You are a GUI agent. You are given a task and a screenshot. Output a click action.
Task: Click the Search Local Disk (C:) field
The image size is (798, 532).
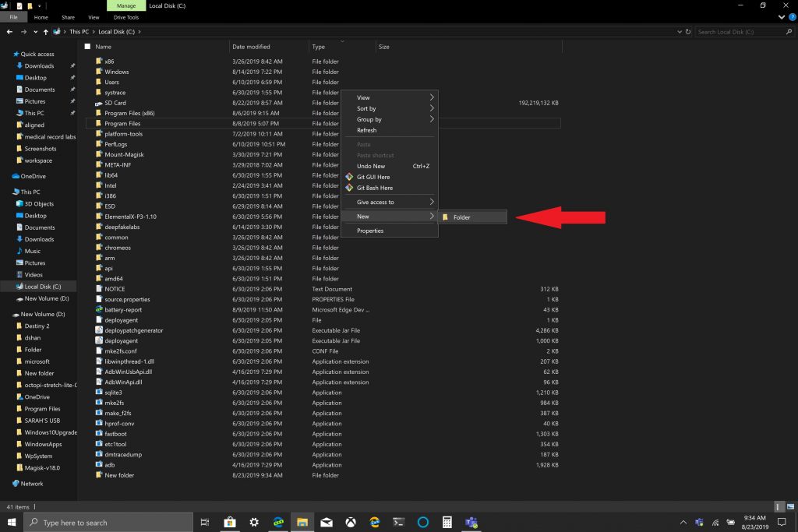click(x=740, y=32)
